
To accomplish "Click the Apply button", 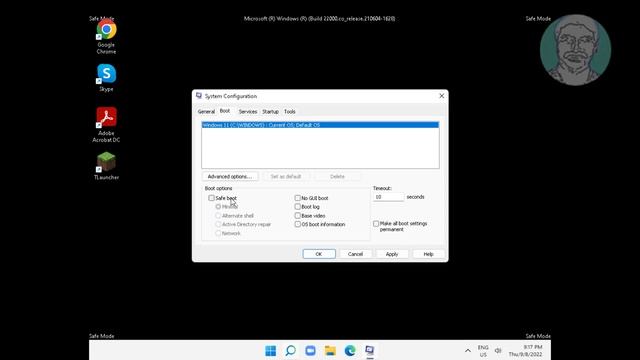I will (392, 254).
